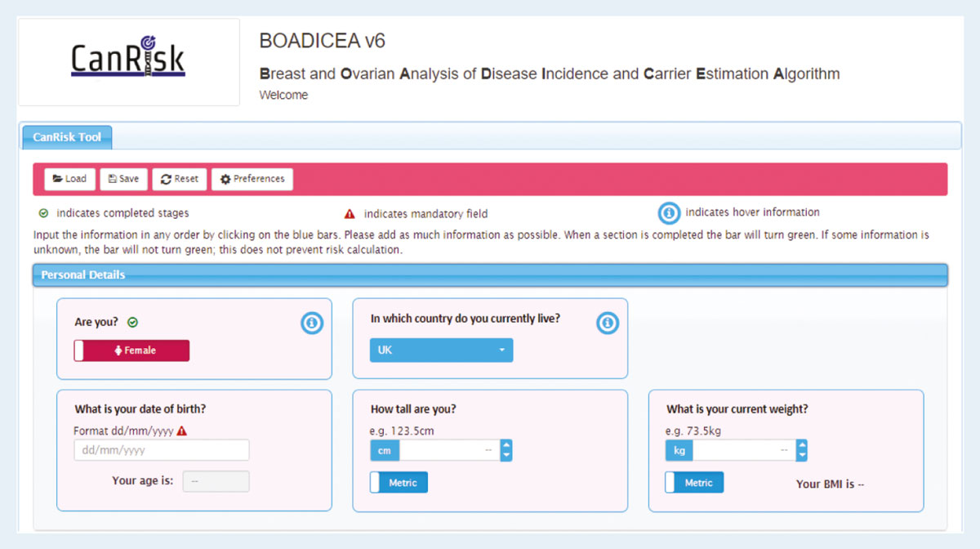Image resolution: width=980 pixels, height=549 pixels.
Task: Click the red mandatory warning icon by date format
Action: (181, 431)
